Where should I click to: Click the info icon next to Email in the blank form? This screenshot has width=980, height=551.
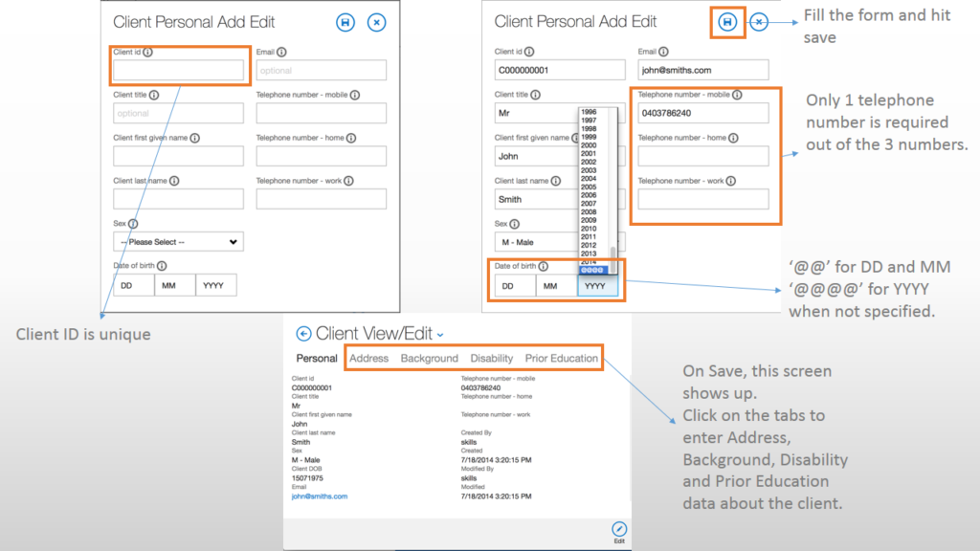(x=281, y=53)
